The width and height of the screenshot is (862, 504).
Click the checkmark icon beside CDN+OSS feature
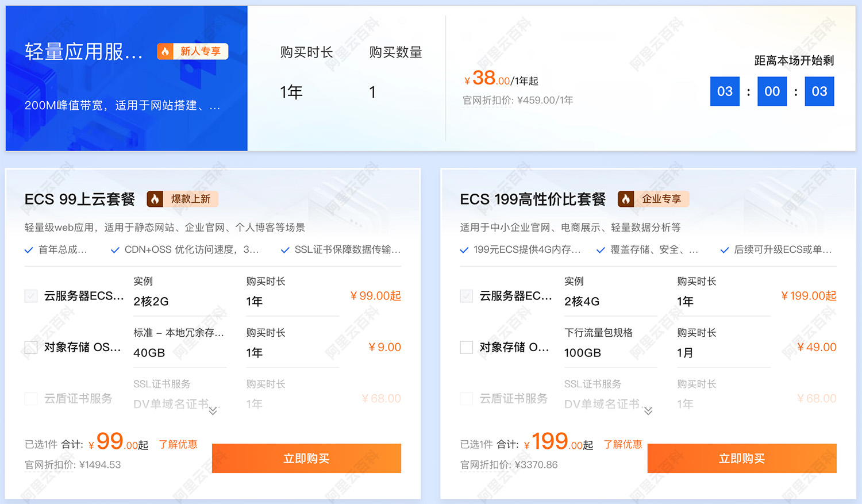[115, 250]
